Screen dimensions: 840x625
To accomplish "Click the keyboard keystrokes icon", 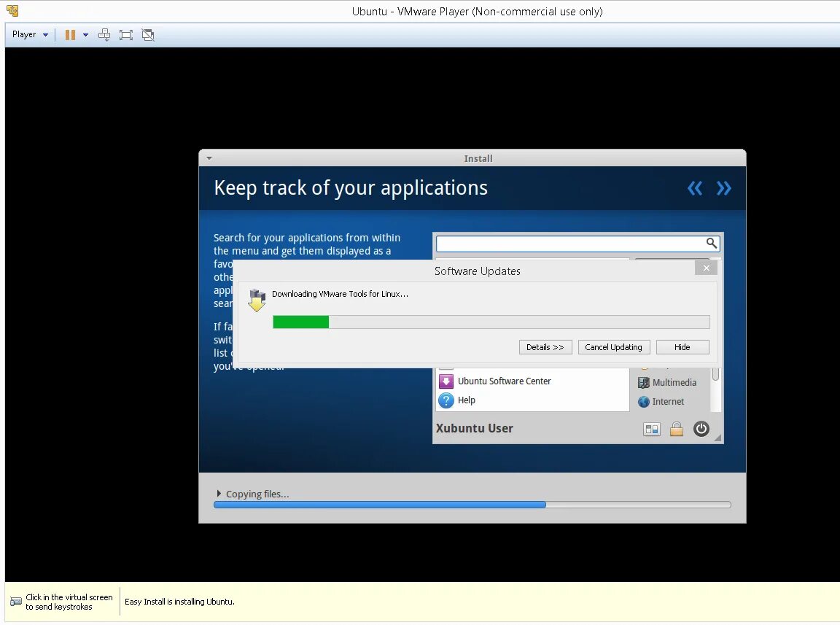I will [x=16, y=602].
